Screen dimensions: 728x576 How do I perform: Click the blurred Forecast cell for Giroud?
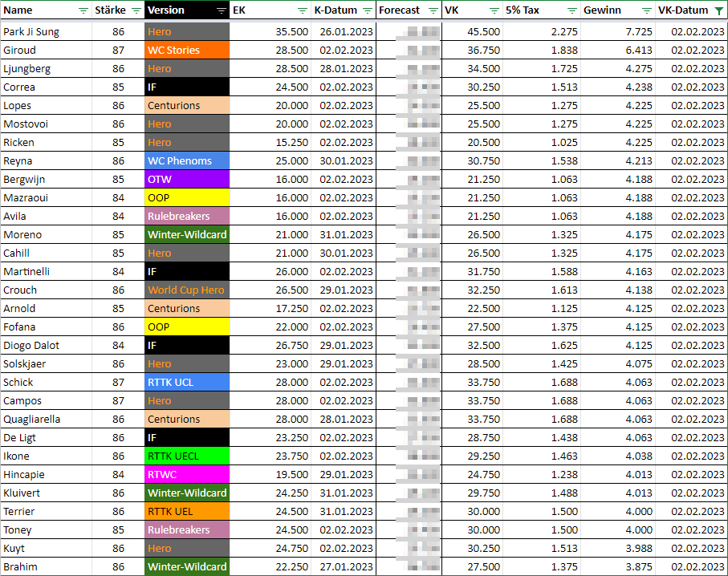tap(409, 50)
